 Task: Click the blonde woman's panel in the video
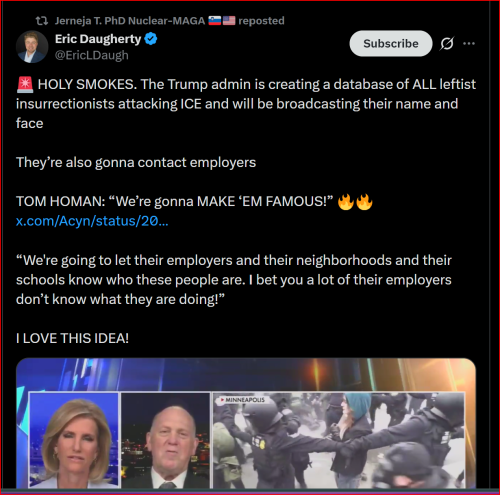coord(74,440)
